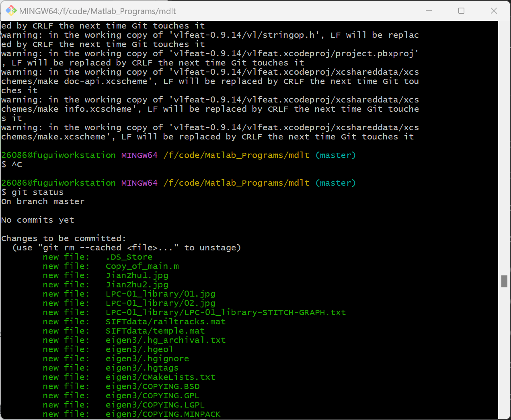
Task: Click the 'eigen3/COPYING.BSD' entry
Action: [x=153, y=386]
